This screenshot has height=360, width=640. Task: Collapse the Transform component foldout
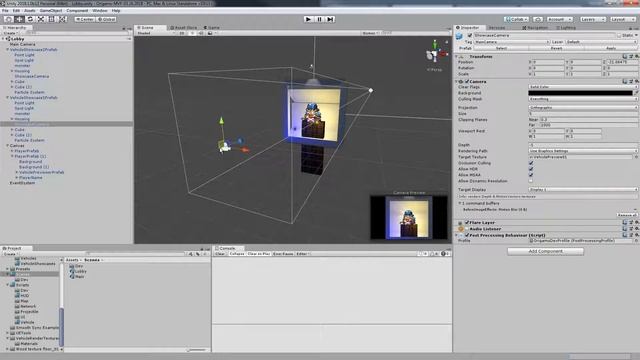tap(457, 56)
